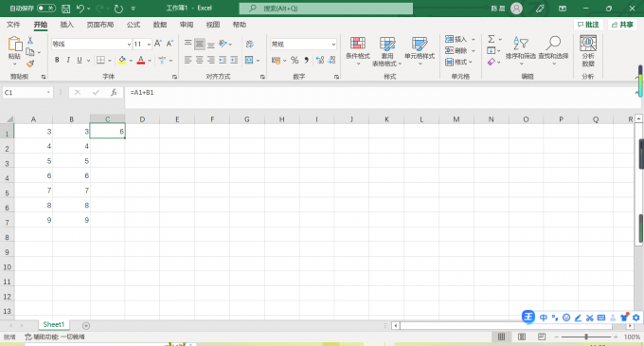This screenshot has height=346, width=644.
Task: Click the yellow fill color swatch
Action: click(x=122, y=61)
